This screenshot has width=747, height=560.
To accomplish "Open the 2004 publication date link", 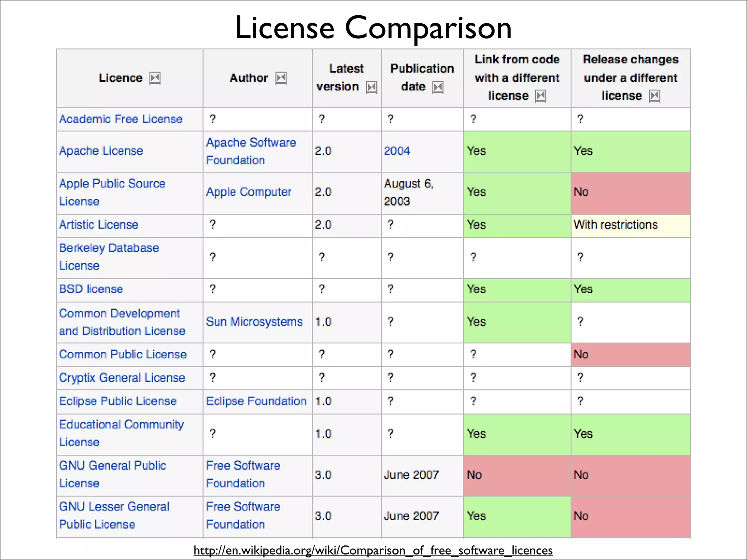I will (x=397, y=151).
